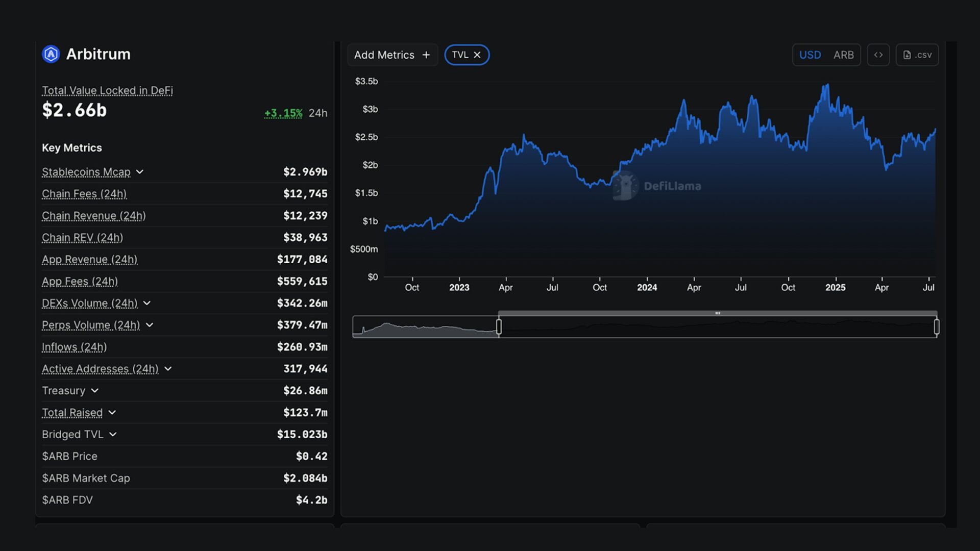Image resolution: width=980 pixels, height=551 pixels.
Task: Expand the Total Raised chevron
Action: click(112, 413)
